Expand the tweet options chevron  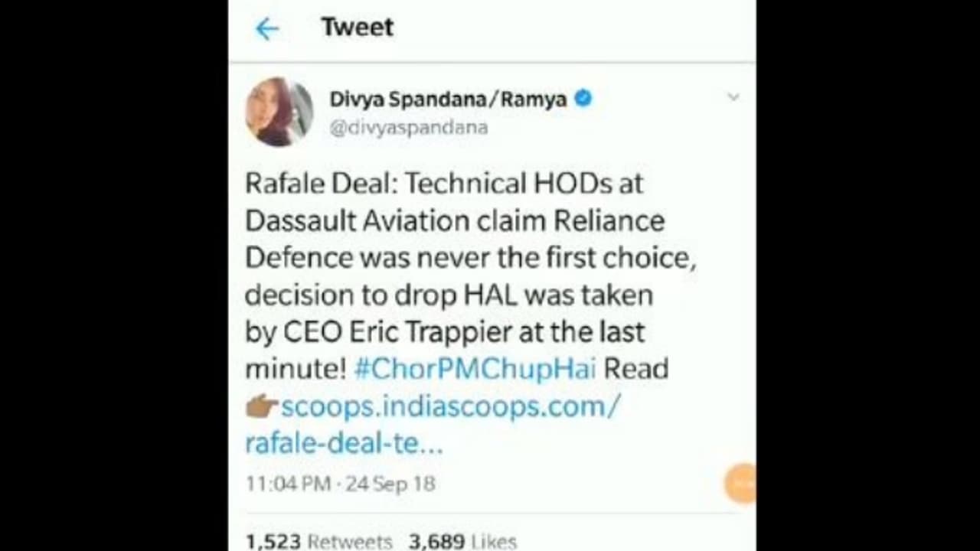(x=733, y=97)
